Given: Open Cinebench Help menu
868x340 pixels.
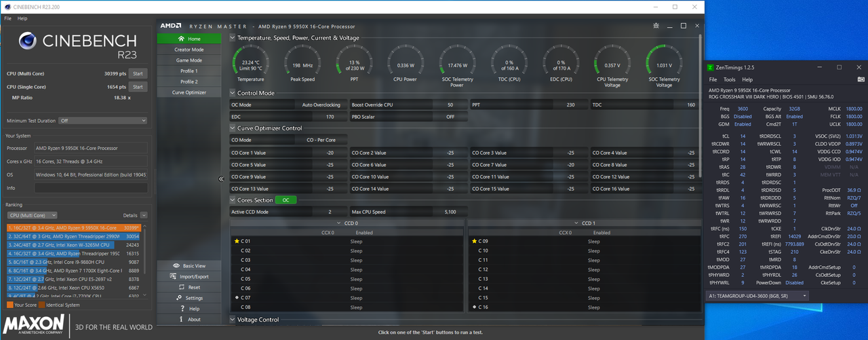Looking at the screenshot, I should coord(22,18).
